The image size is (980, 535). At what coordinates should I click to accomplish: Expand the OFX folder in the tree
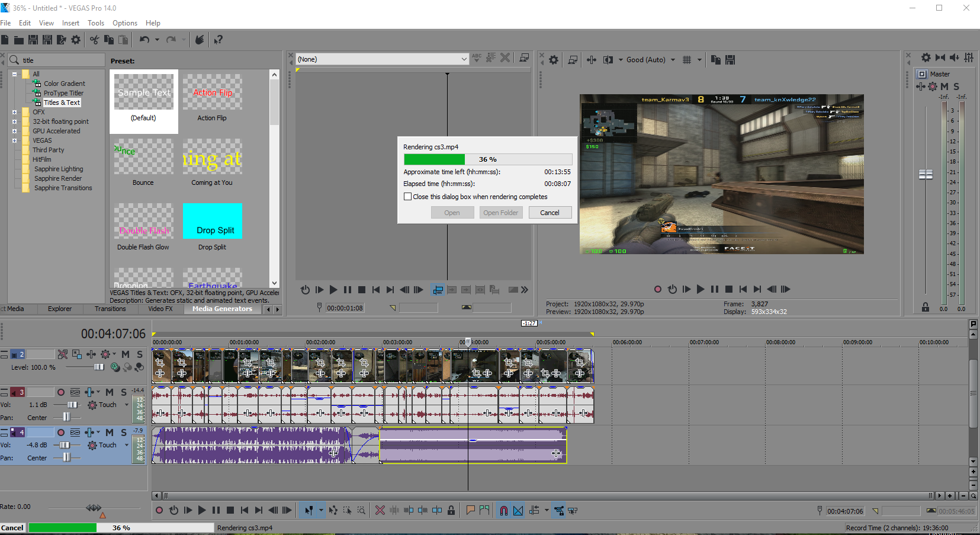(14, 112)
